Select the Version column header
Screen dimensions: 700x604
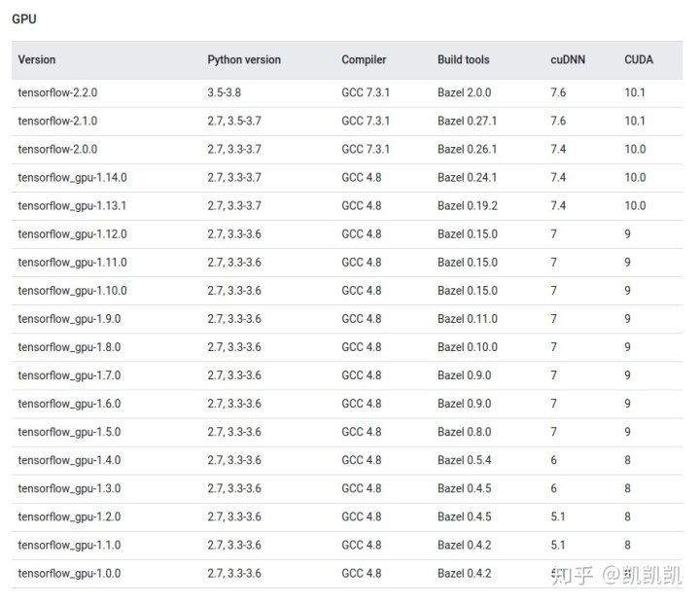click(x=37, y=60)
